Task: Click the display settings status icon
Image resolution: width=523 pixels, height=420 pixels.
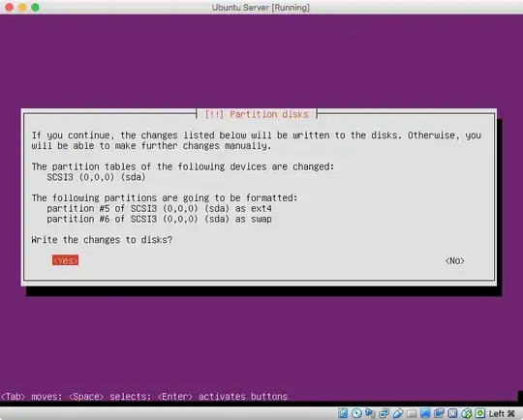Action: point(425,413)
